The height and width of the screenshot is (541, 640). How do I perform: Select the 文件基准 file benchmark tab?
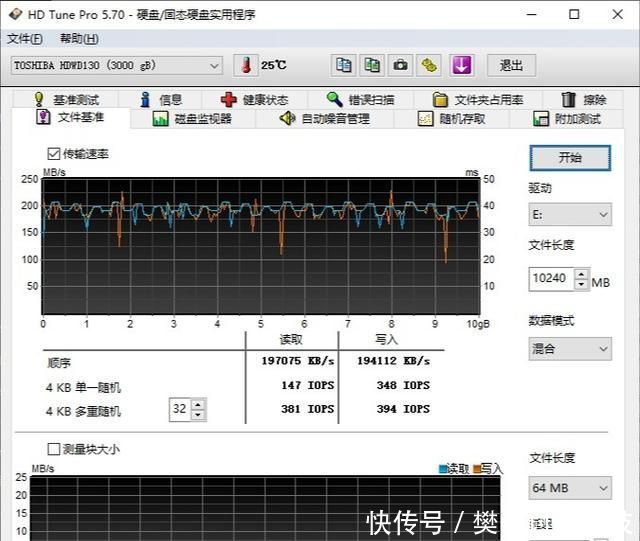point(70,118)
